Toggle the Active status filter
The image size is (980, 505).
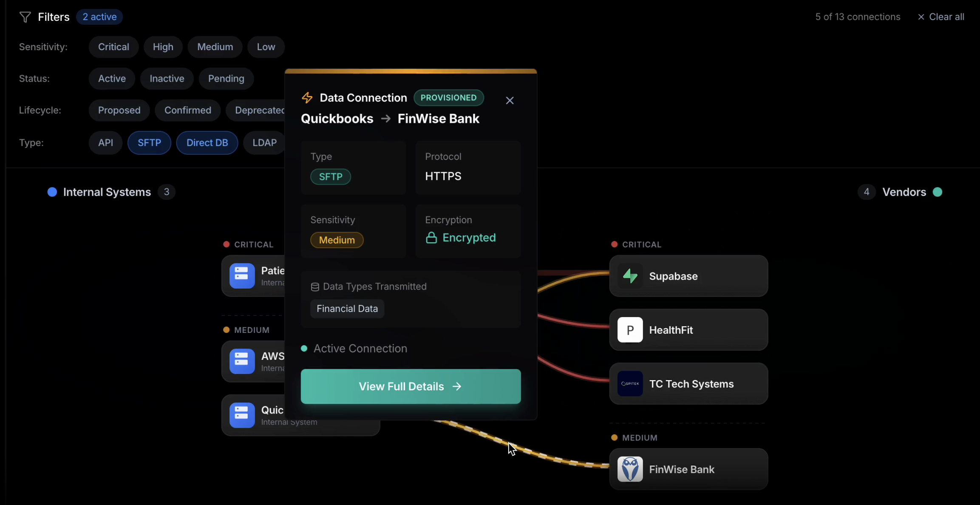[x=112, y=79]
